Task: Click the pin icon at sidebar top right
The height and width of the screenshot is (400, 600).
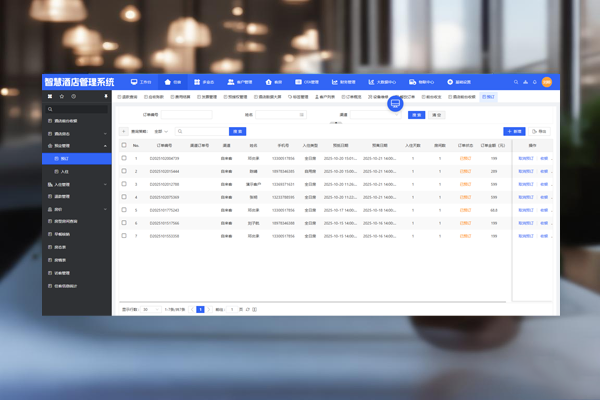Action: pos(106,97)
